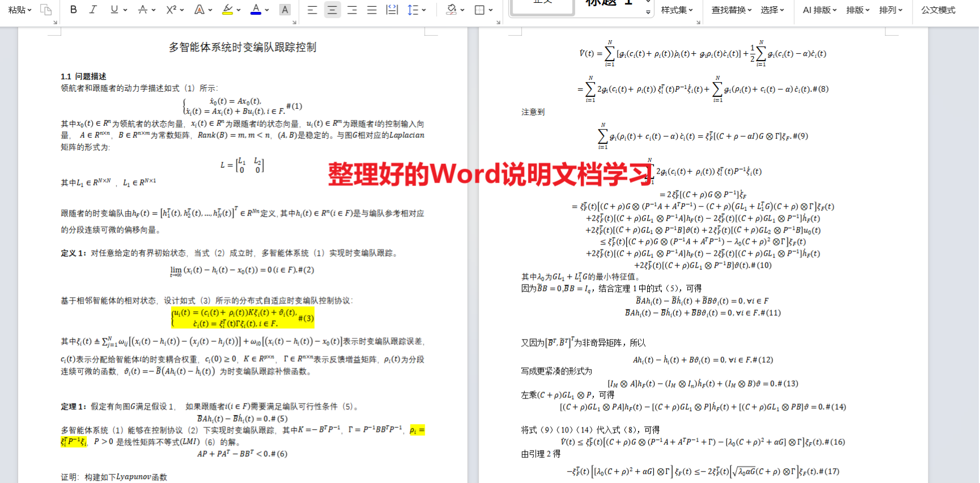Image resolution: width=980 pixels, height=483 pixels.
Task: Apply blue font color
Action: pyautogui.click(x=256, y=10)
